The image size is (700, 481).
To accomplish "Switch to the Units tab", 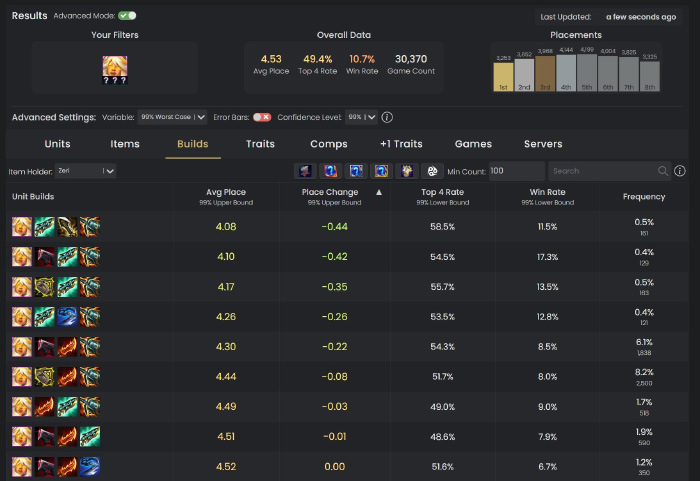I will tap(58, 144).
